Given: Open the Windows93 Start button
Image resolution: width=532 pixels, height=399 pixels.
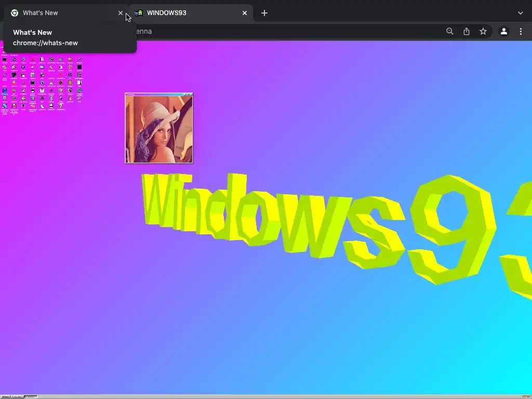Looking at the screenshot, I should point(5,396).
